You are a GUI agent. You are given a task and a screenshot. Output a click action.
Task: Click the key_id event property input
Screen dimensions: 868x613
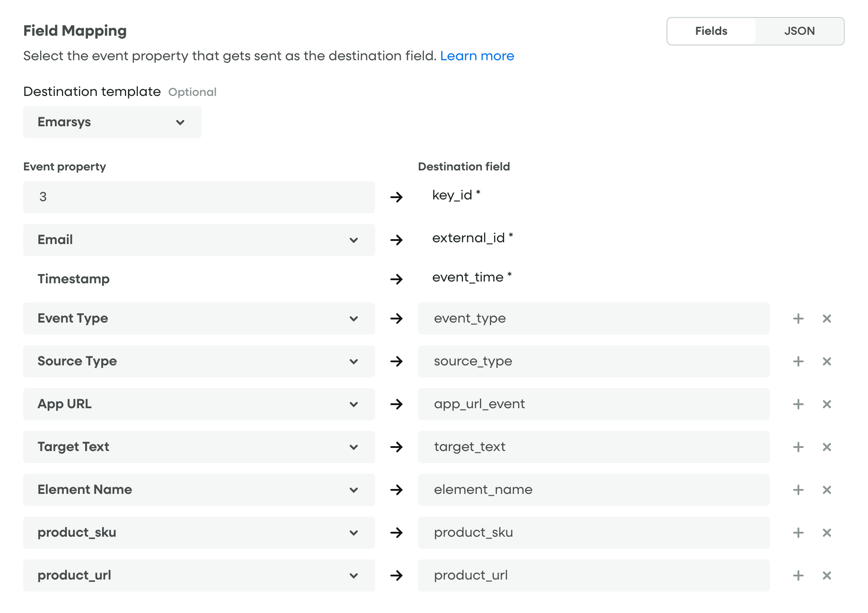pyautogui.click(x=199, y=197)
